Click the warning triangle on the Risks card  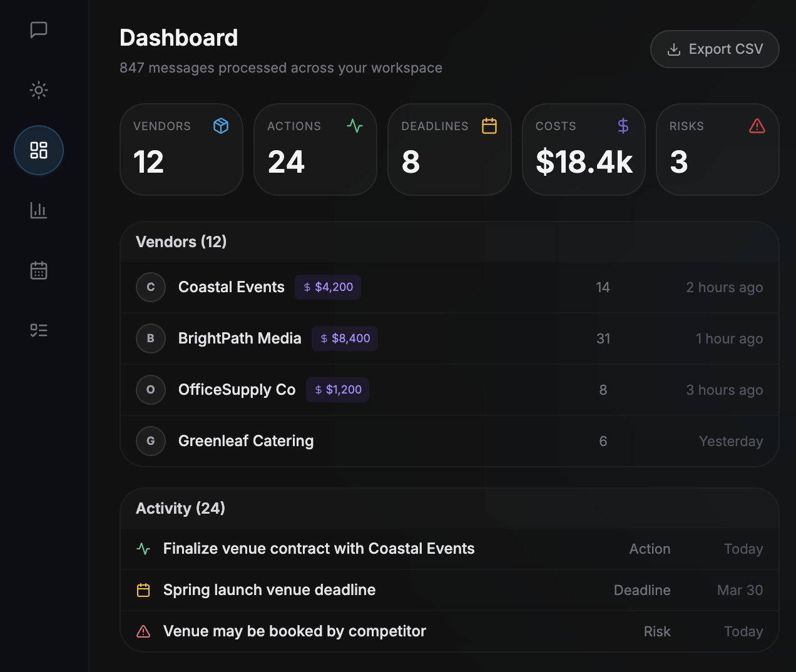(757, 126)
